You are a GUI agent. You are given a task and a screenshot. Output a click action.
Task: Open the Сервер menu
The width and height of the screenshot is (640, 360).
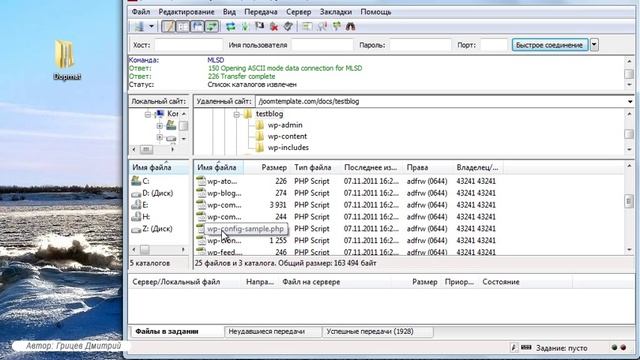[298, 12]
